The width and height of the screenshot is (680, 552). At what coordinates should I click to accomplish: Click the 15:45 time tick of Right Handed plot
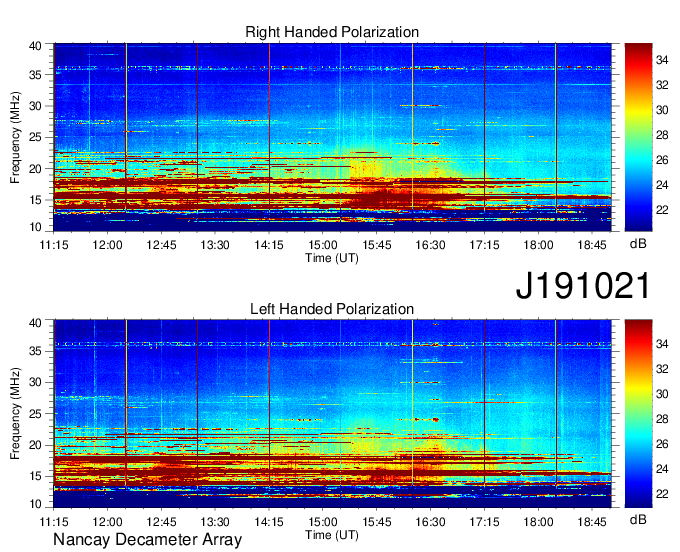(377, 245)
